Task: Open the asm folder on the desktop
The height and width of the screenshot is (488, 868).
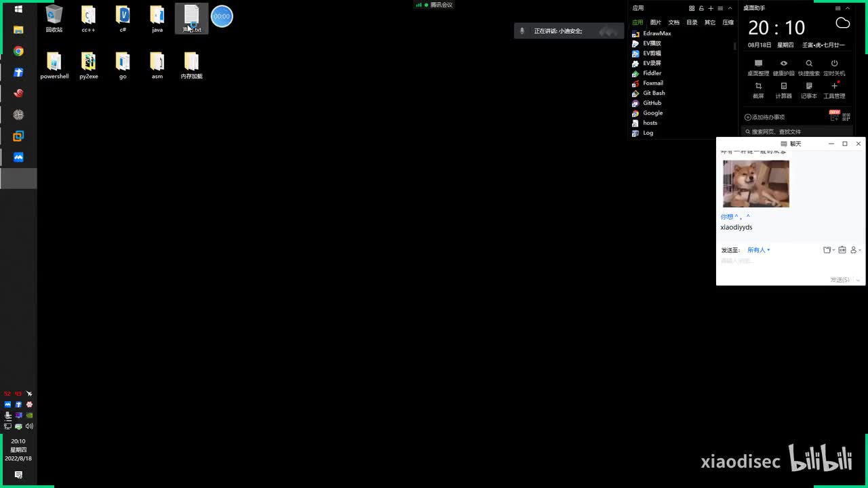Action: click(157, 66)
